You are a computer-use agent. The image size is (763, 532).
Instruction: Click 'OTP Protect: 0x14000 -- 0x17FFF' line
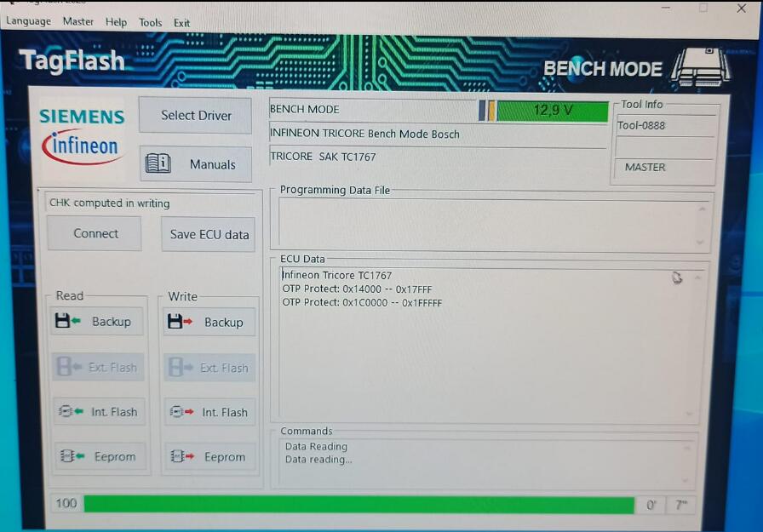point(357,289)
